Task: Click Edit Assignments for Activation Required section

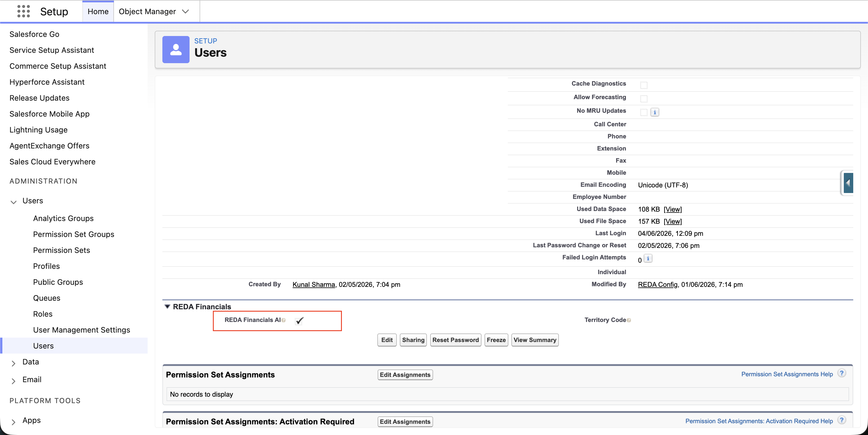Action: click(x=405, y=421)
